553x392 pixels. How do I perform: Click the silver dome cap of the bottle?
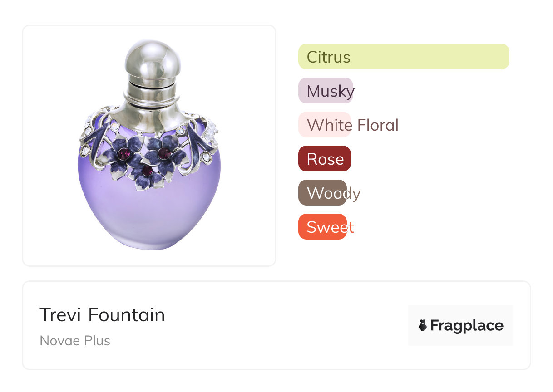(153, 58)
